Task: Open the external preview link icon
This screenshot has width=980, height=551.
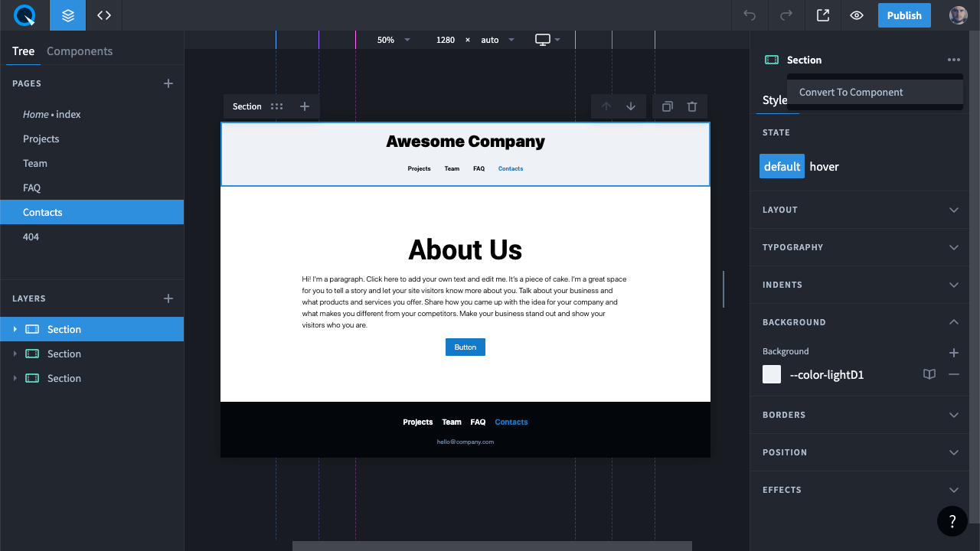Action: point(823,15)
